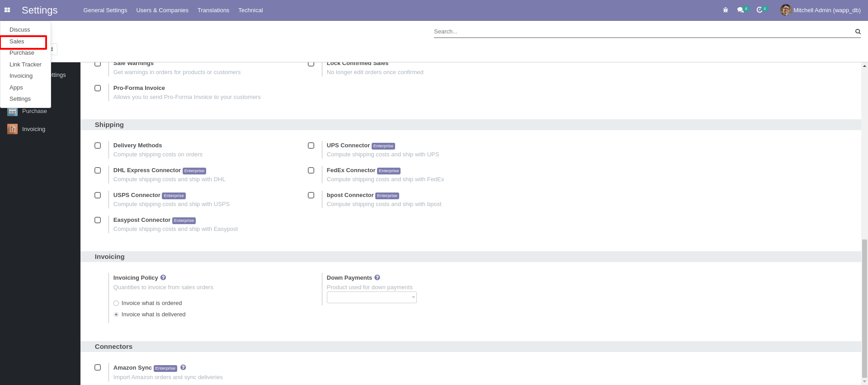The image size is (868, 385).
Task: Open Mitchell Admin user menu
Action: coord(821,10)
